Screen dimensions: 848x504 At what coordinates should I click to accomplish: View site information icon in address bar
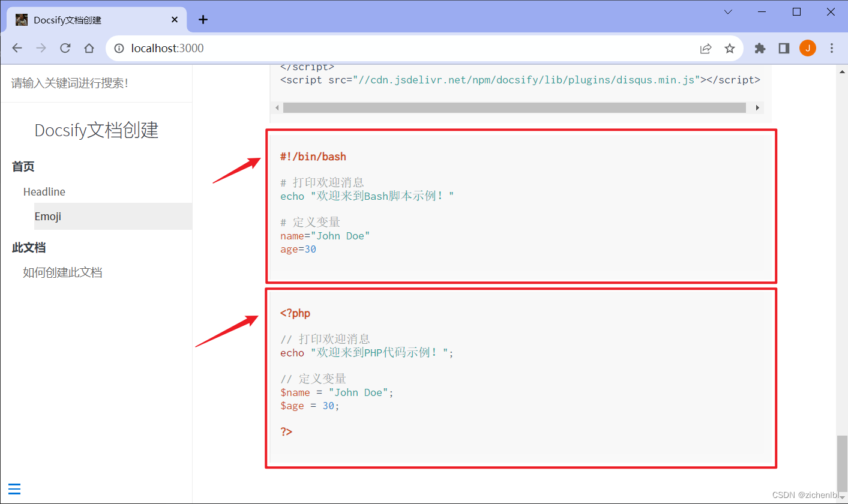(119, 48)
